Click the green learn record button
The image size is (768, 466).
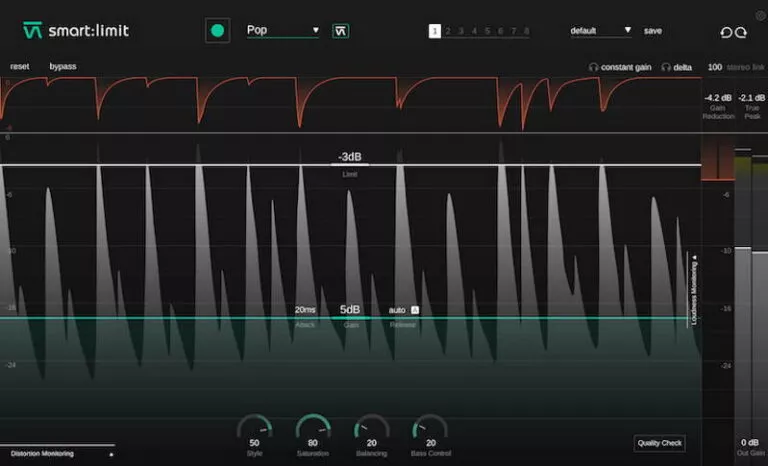[217, 31]
